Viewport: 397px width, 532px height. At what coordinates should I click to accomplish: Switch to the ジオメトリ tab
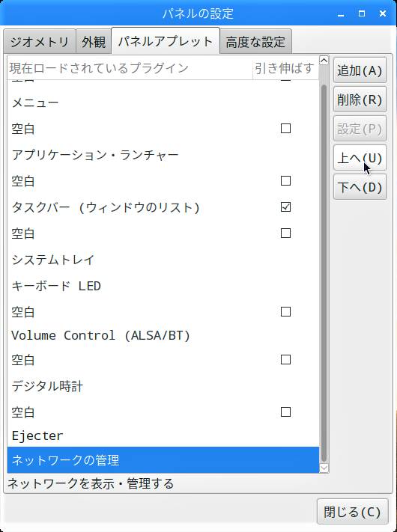pos(40,42)
